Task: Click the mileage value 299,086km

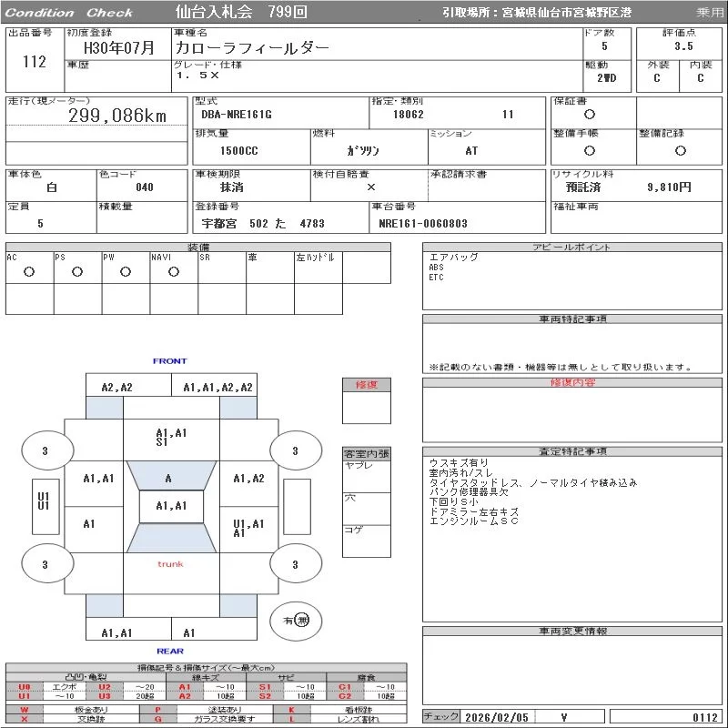Action: pos(117,116)
